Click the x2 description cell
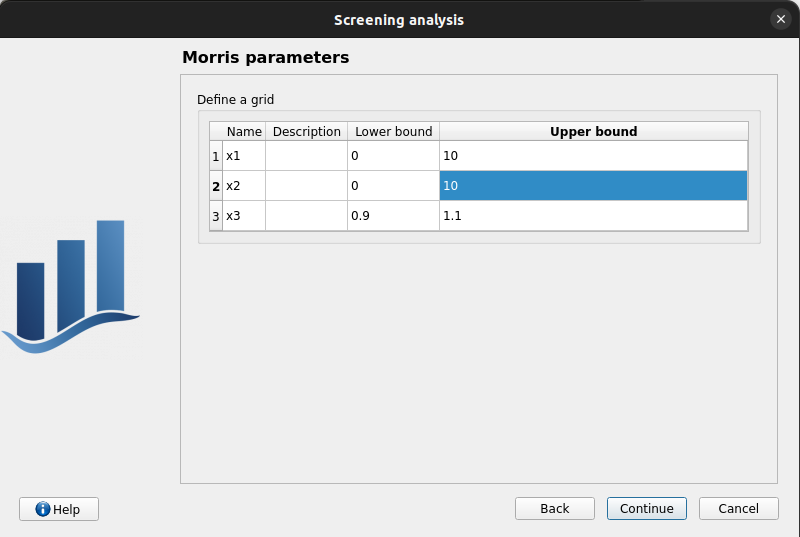800x537 pixels. click(306, 186)
